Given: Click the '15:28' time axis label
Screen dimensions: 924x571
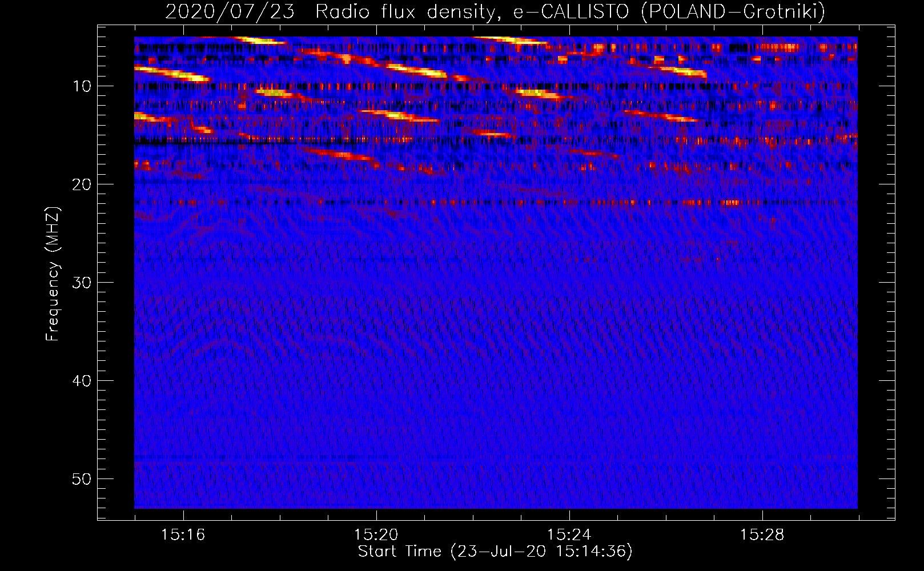Looking at the screenshot, I should [762, 535].
